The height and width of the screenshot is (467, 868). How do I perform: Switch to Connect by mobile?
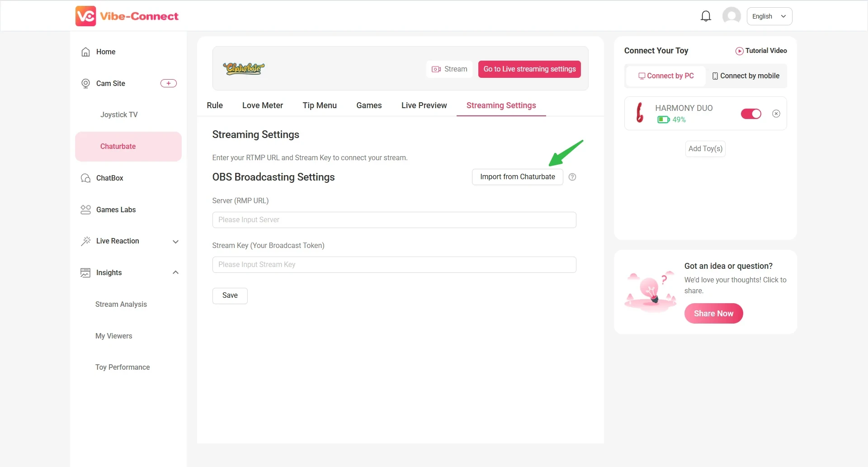(x=746, y=76)
